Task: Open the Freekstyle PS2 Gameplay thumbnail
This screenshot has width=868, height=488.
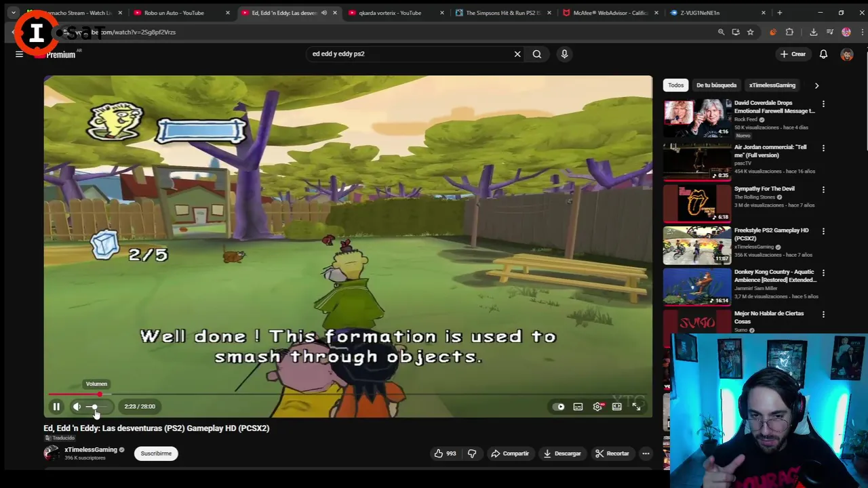Action: [x=697, y=245]
